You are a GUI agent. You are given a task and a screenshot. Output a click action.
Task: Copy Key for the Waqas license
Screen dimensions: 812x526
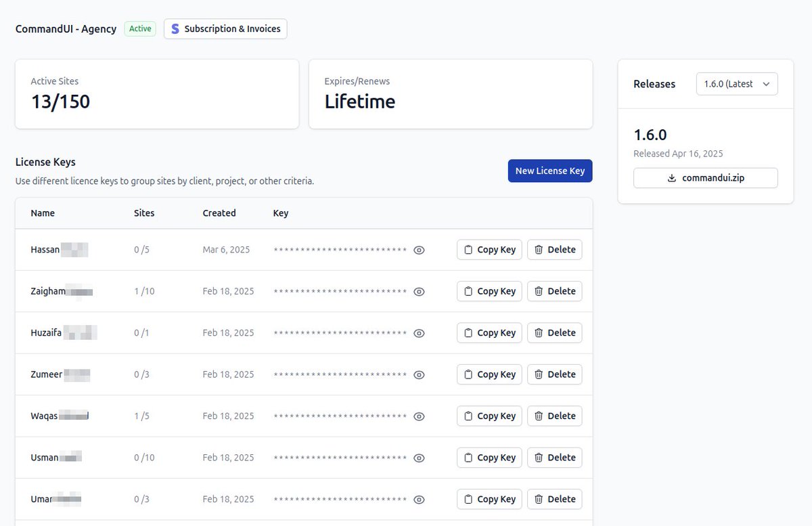click(489, 416)
